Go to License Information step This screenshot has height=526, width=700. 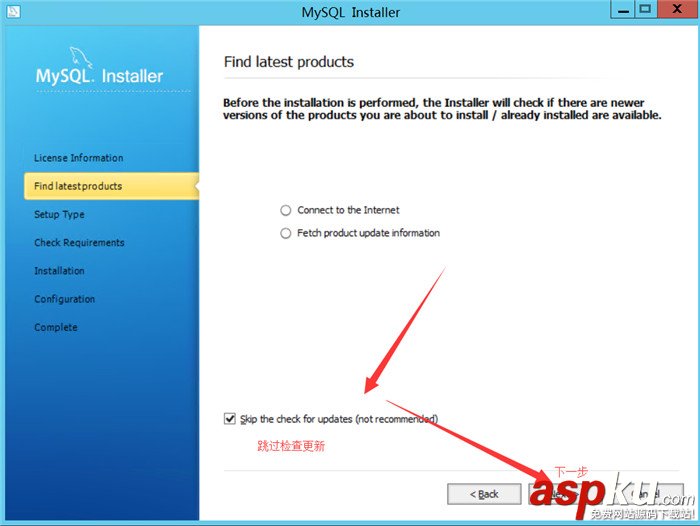pyautogui.click(x=79, y=158)
